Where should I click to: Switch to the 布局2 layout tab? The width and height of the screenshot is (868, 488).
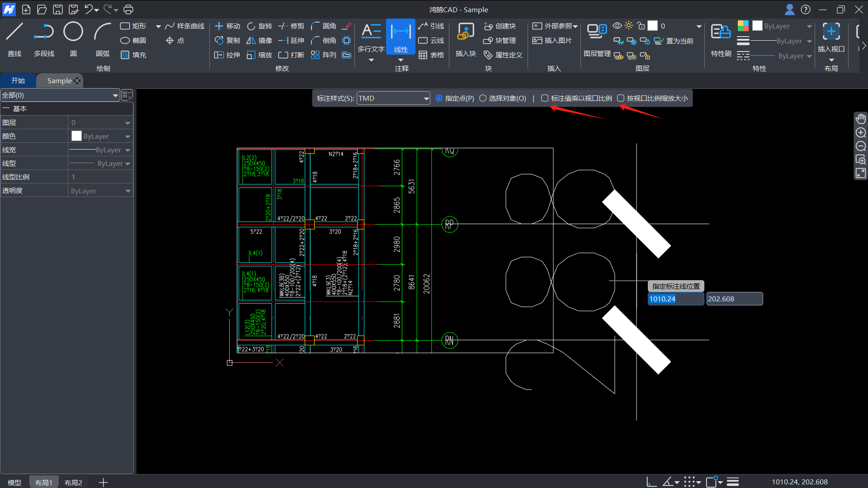[x=73, y=483]
